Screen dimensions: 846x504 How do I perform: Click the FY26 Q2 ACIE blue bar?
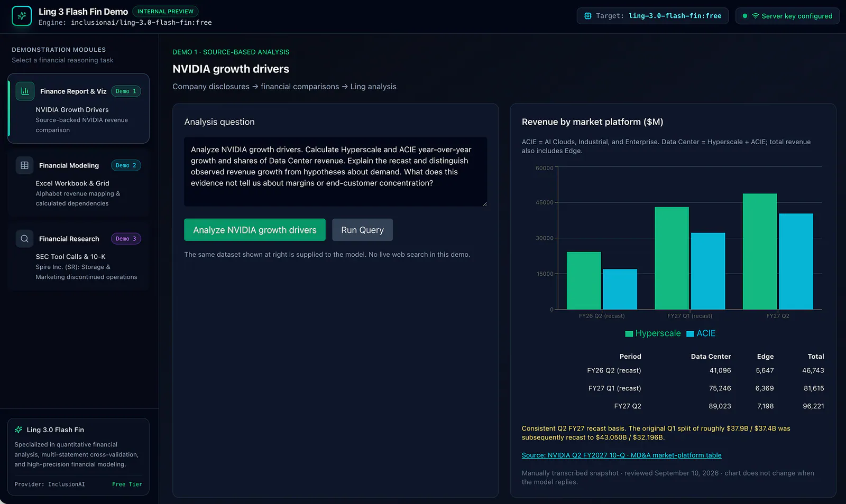(620, 290)
